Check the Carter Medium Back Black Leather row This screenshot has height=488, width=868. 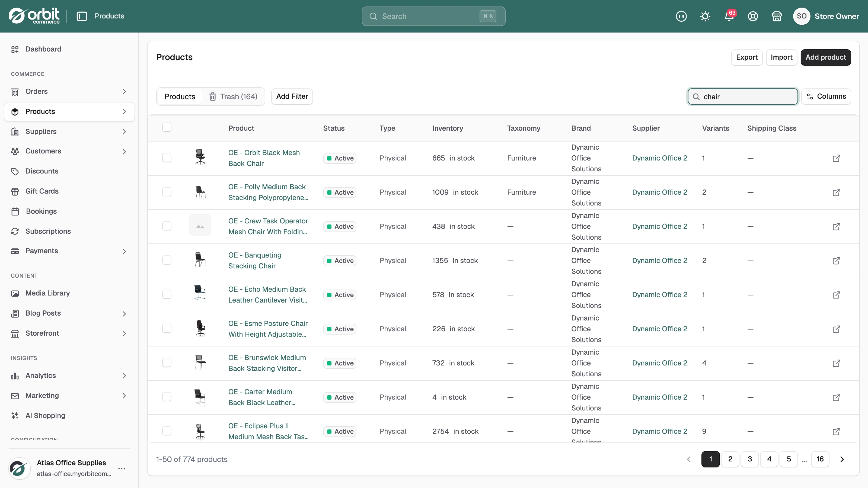click(x=167, y=397)
